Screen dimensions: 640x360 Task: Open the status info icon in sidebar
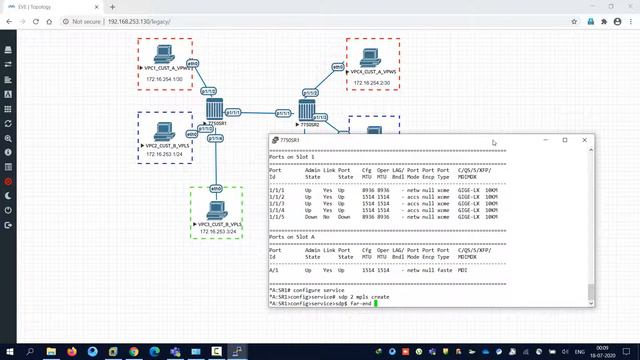tap(8, 152)
